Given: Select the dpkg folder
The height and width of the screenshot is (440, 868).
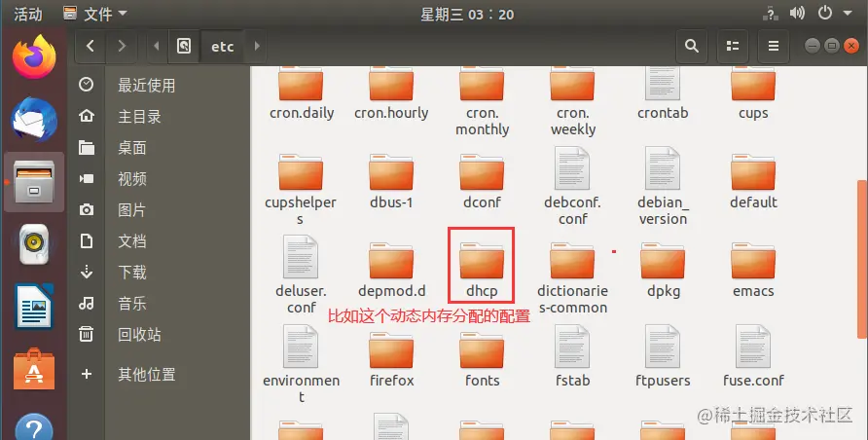Looking at the screenshot, I should coord(664,272).
